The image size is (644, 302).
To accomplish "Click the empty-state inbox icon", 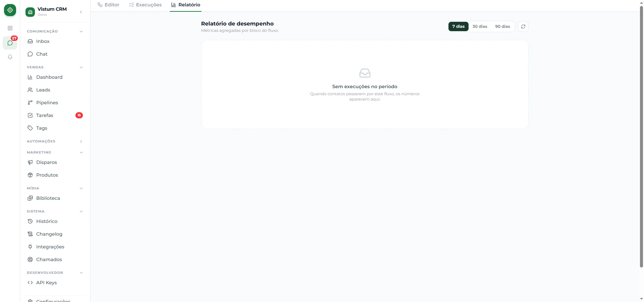I will click(x=365, y=73).
